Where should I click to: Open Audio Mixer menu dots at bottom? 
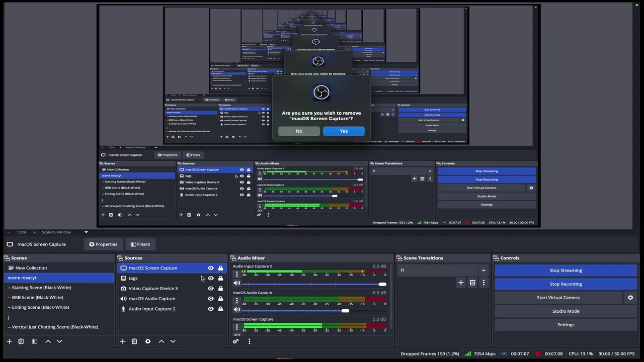tap(249, 341)
